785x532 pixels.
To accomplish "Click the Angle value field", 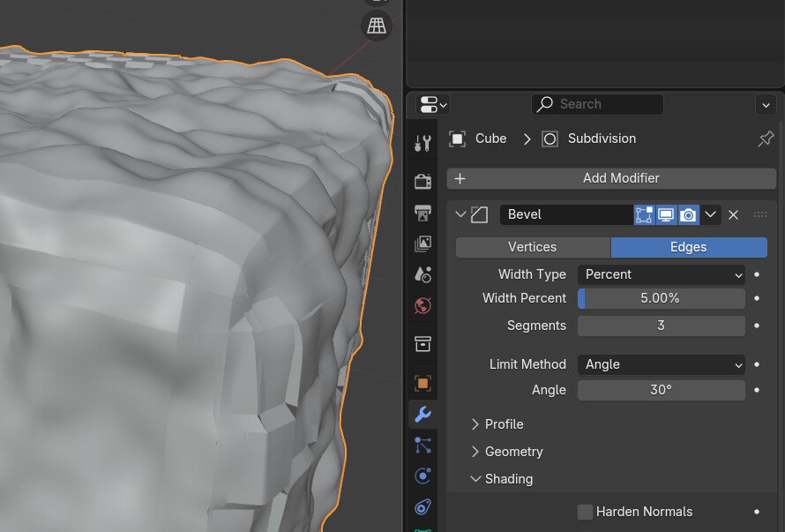I will click(x=662, y=390).
